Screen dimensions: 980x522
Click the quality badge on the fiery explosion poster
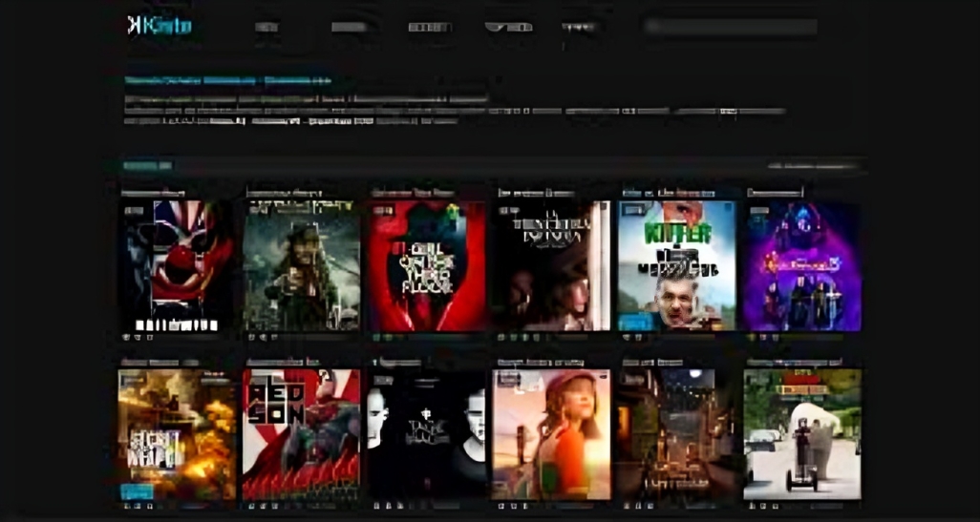(133, 380)
